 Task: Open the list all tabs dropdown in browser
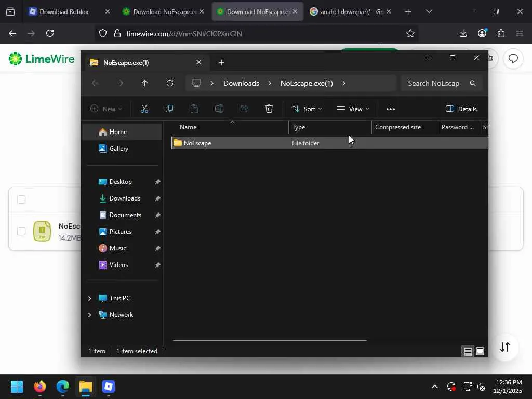(x=429, y=12)
